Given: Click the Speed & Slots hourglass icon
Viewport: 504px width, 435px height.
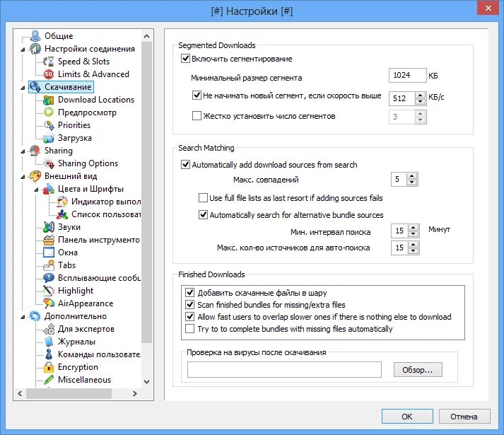Looking at the screenshot, I should pyautogui.click(x=49, y=62).
